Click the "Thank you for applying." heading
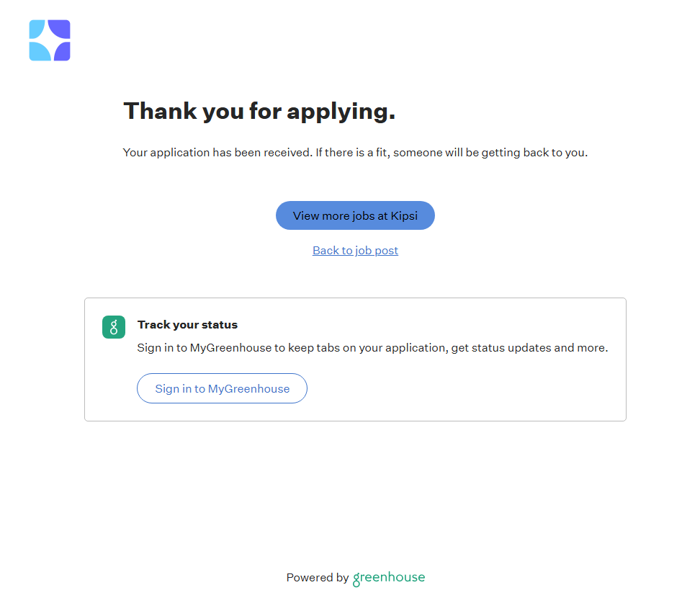Screen dimensions: 700x603 click(x=259, y=111)
